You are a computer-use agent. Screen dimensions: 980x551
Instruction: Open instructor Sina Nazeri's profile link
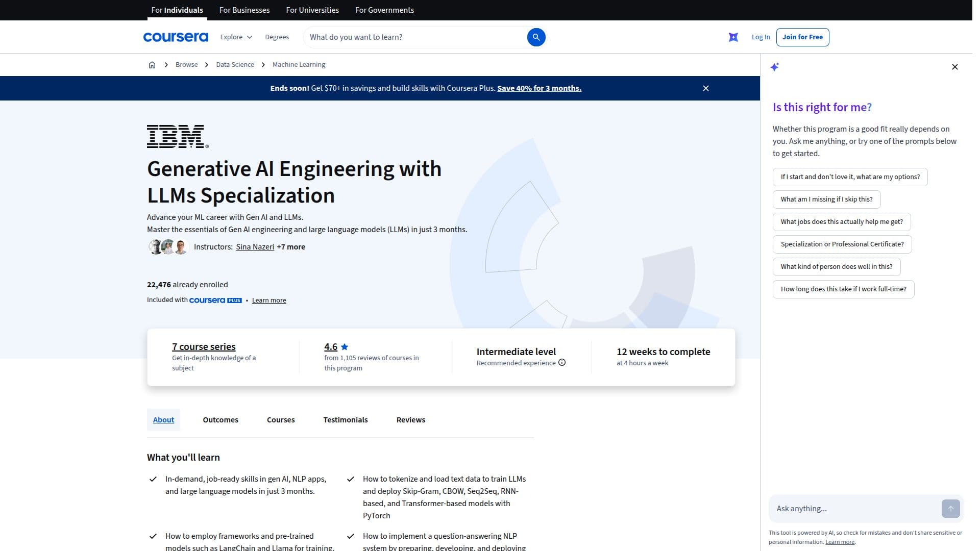pos(255,247)
